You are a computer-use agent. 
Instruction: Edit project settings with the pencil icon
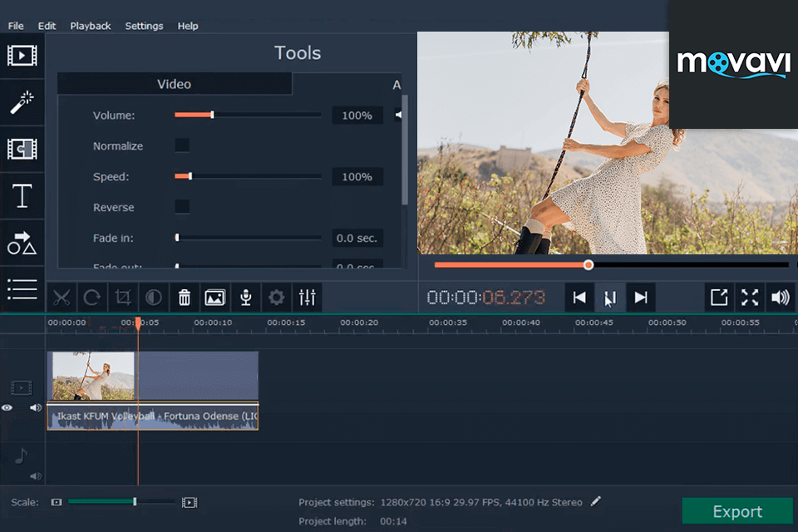(x=595, y=501)
